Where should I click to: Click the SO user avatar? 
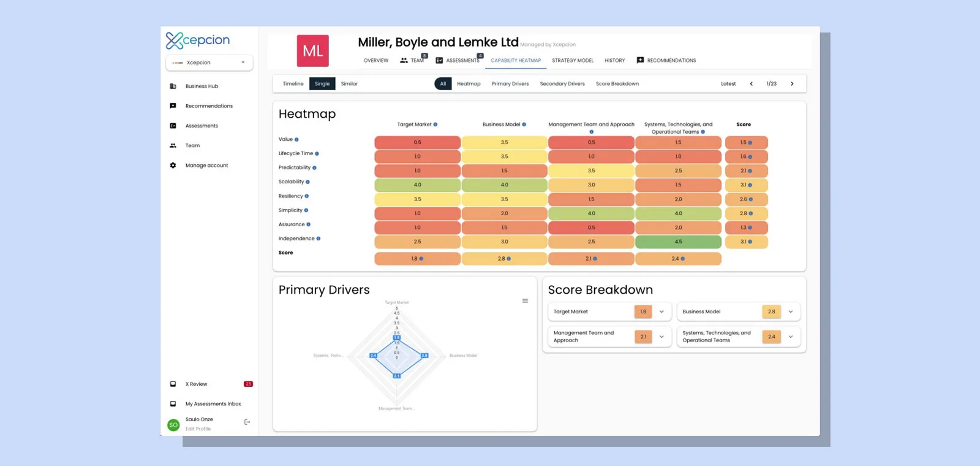[x=173, y=425]
